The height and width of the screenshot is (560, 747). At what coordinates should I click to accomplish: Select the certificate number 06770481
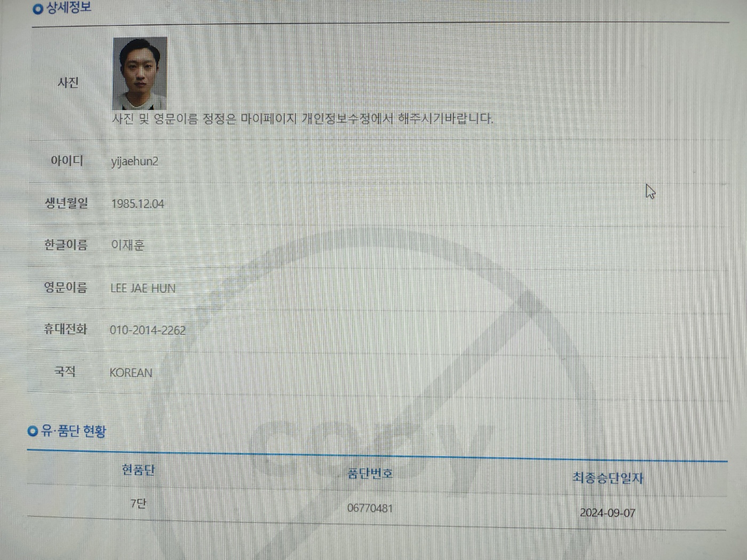(370, 508)
